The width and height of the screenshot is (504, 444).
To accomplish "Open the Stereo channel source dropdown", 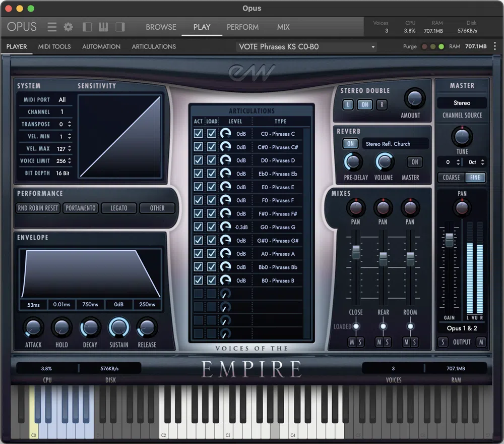I will pos(462,103).
